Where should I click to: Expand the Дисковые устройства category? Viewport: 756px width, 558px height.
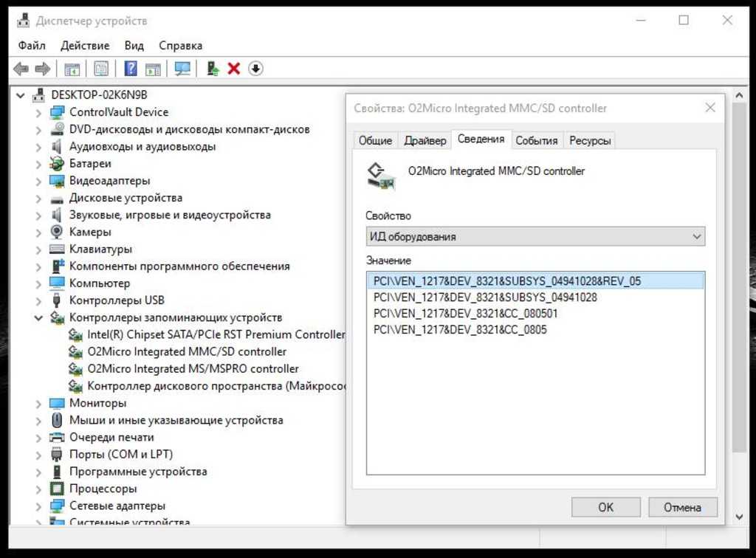[x=38, y=198]
